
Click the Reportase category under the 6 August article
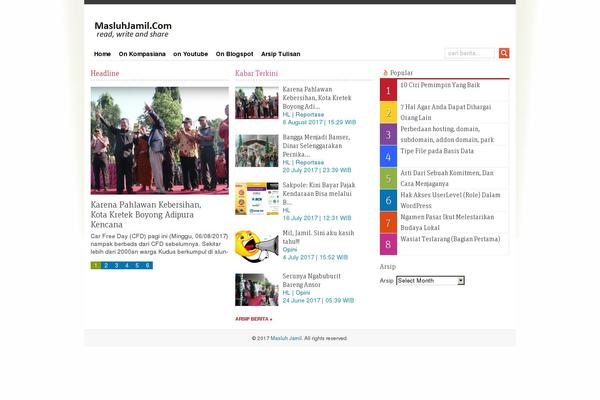click(310, 114)
